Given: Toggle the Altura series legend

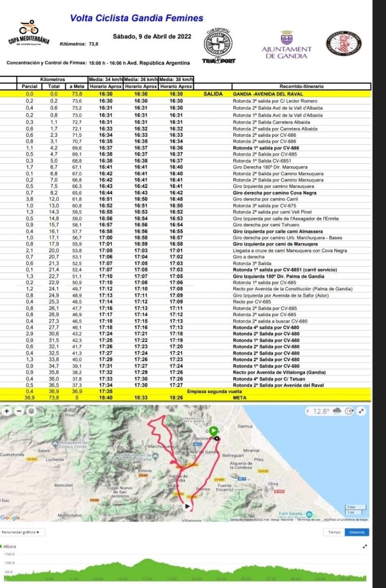Looking at the screenshot, I should tap(8, 547).
